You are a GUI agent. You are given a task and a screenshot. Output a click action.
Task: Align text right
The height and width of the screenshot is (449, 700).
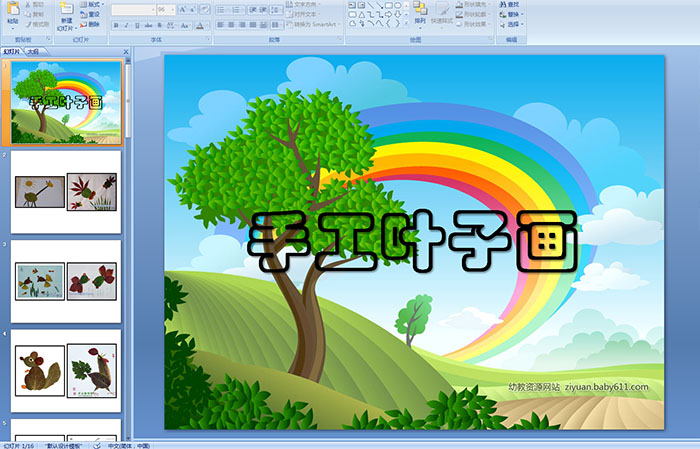(x=242, y=25)
